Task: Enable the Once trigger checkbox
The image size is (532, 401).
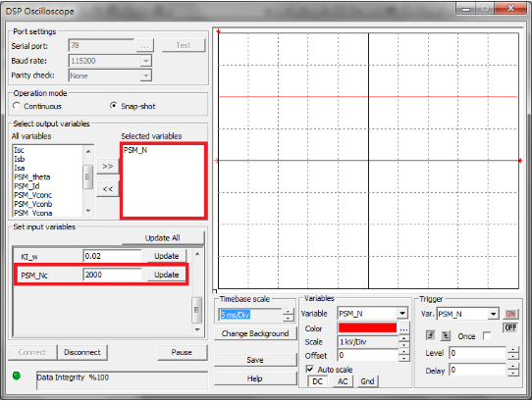Action: 486,335
